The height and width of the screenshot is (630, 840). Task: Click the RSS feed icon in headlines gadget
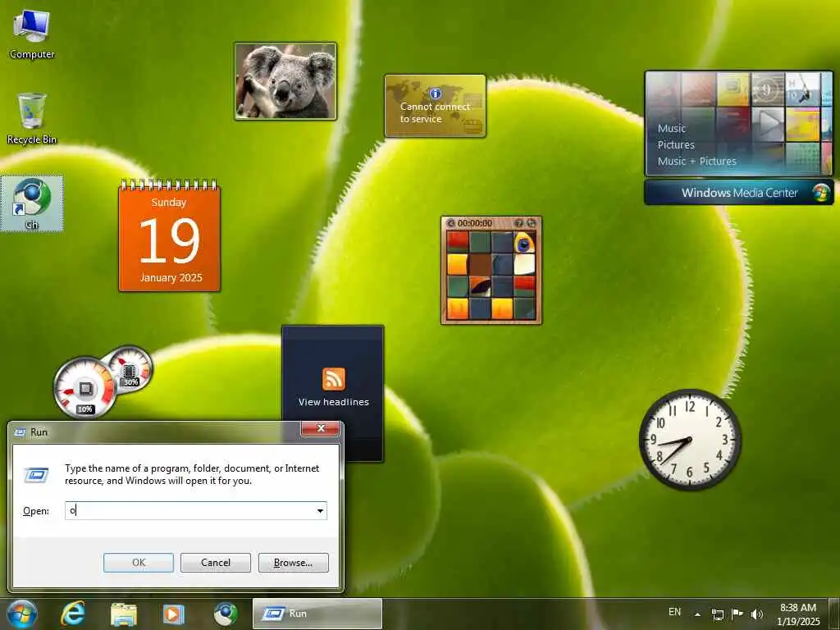(x=334, y=379)
